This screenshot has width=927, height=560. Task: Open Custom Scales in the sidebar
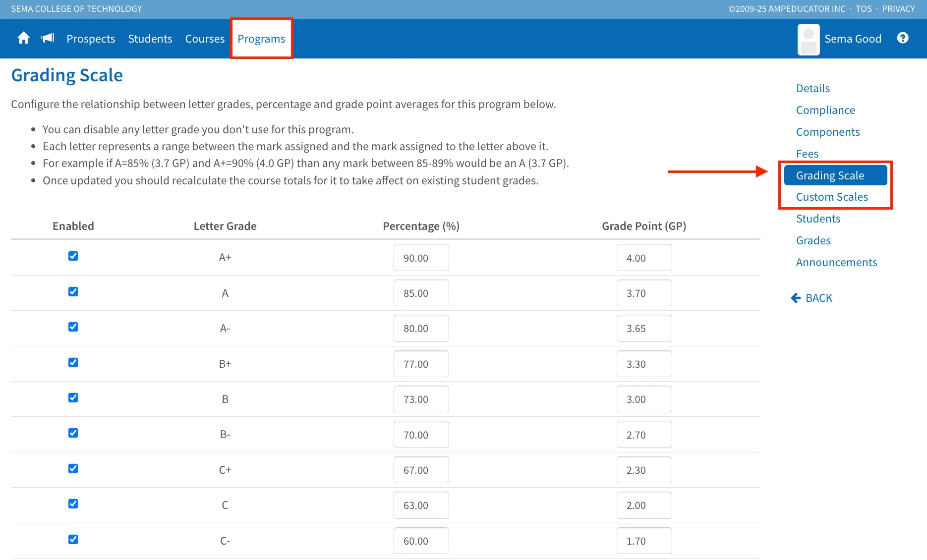point(832,197)
